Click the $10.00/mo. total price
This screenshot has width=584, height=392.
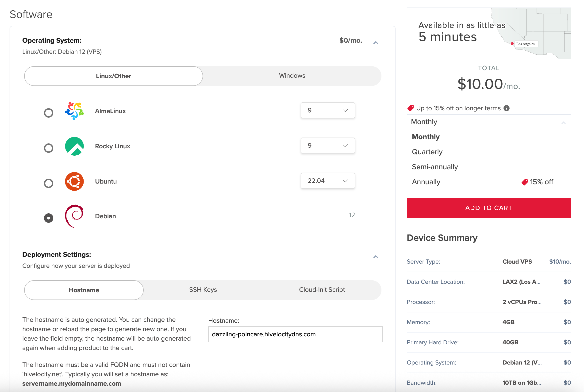pos(488,84)
